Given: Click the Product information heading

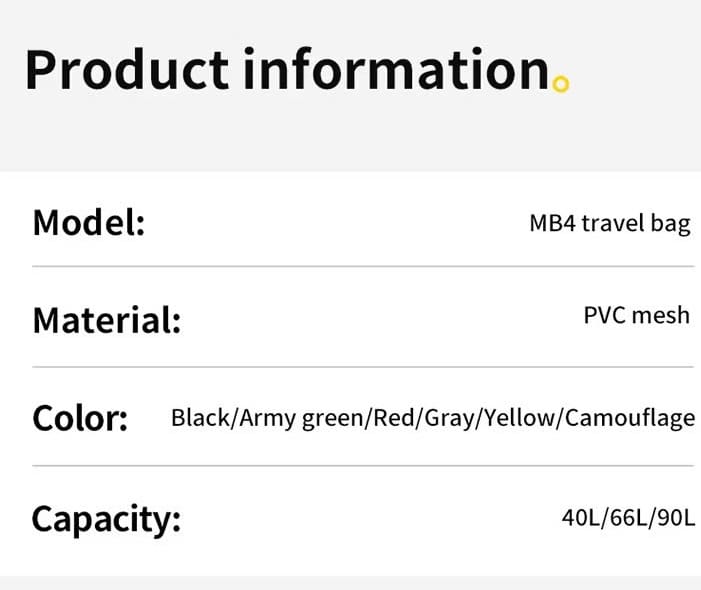Looking at the screenshot, I should (287, 69).
